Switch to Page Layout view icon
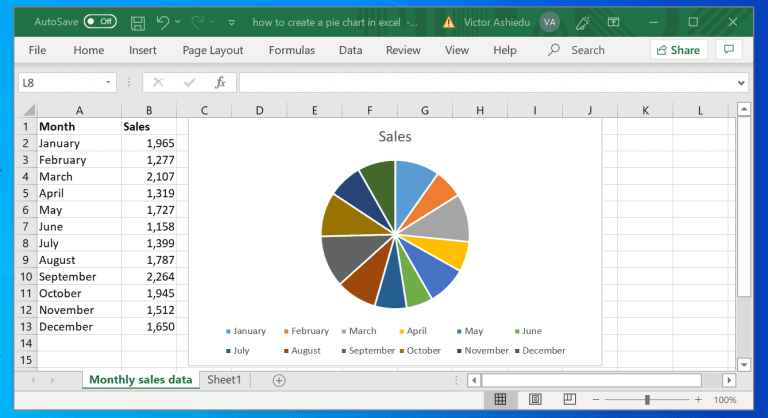Viewport: 768px width, 418px height. click(x=535, y=399)
